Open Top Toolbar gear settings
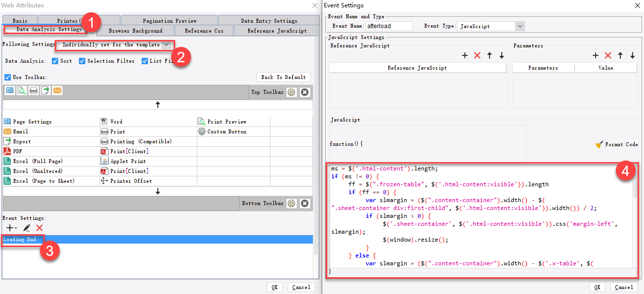The image size is (644, 294). coord(292,92)
